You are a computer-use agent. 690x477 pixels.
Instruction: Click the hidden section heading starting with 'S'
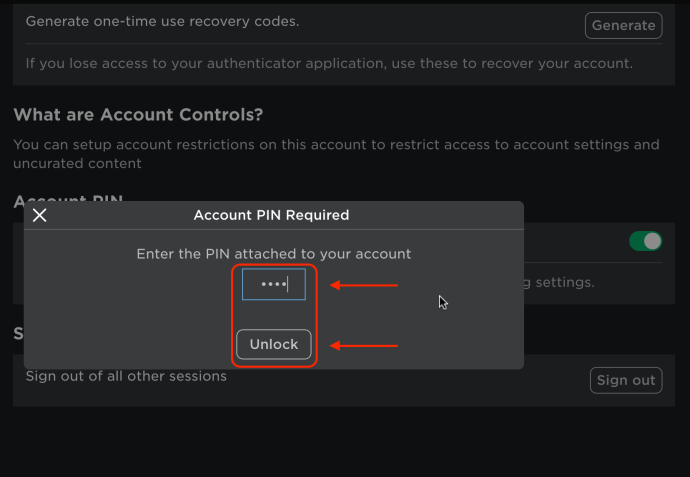(18, 334)
